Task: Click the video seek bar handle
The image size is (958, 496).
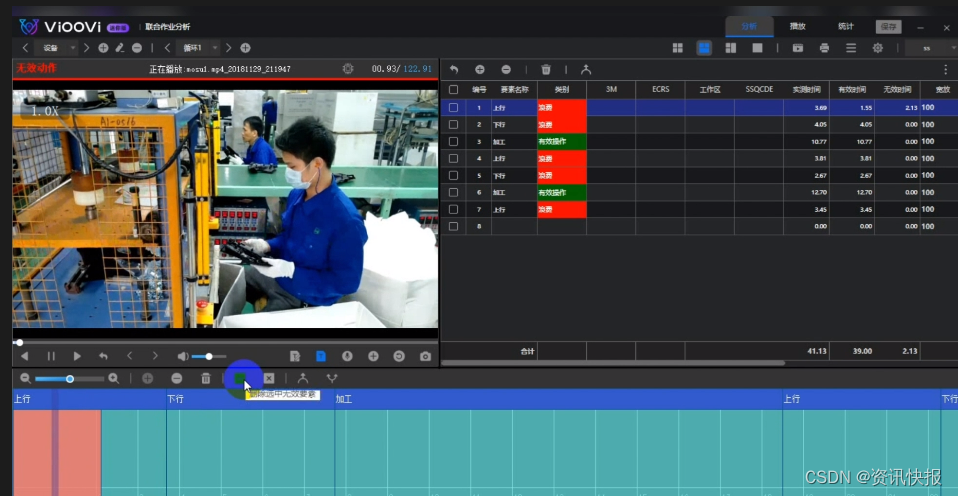Action: (20, 343)
